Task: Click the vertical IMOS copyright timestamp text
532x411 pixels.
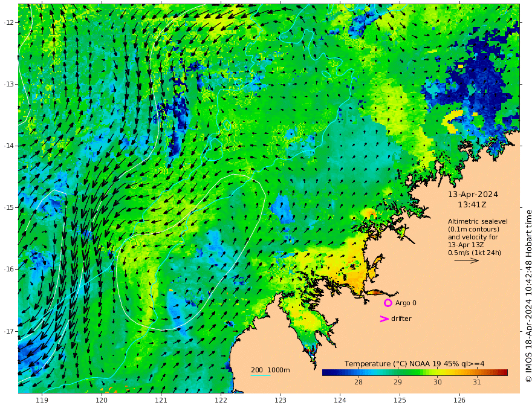Action: point(528,296)
